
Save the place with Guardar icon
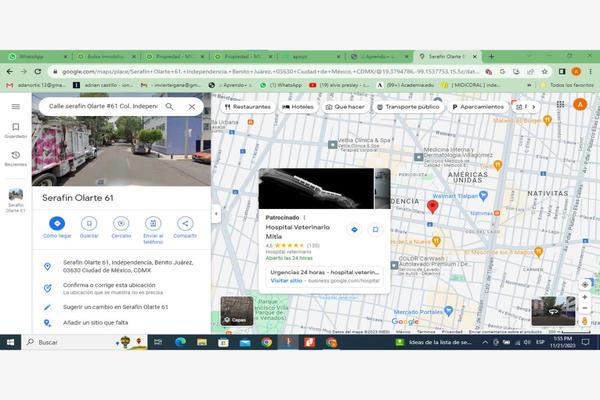pyautogui.click(x=89, y=224)
